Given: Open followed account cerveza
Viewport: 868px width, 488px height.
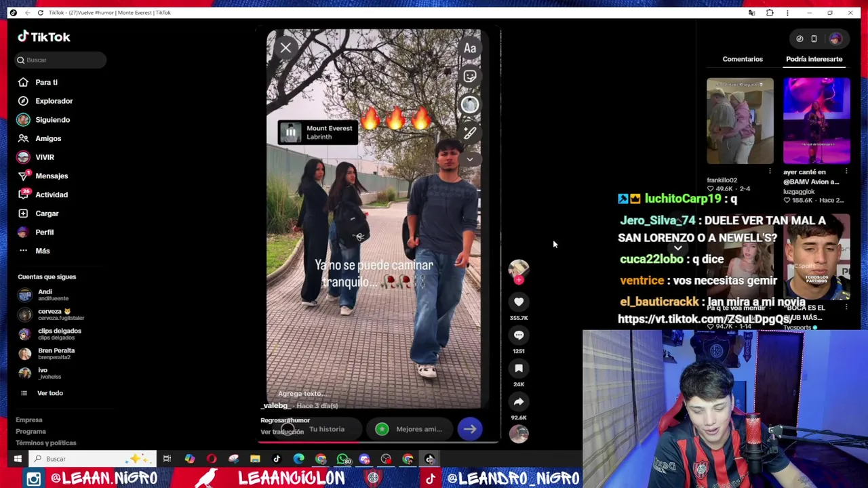Looking at the screenshot, I should (x=53, y=314).
